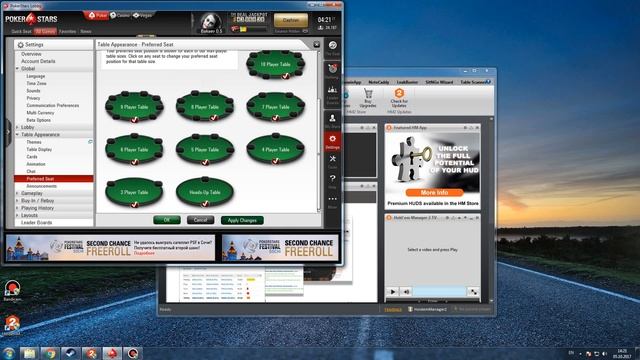Open HoldemManager 2 desktop shortcut
The image size is (640, 360).
click(x=12, y=325)
